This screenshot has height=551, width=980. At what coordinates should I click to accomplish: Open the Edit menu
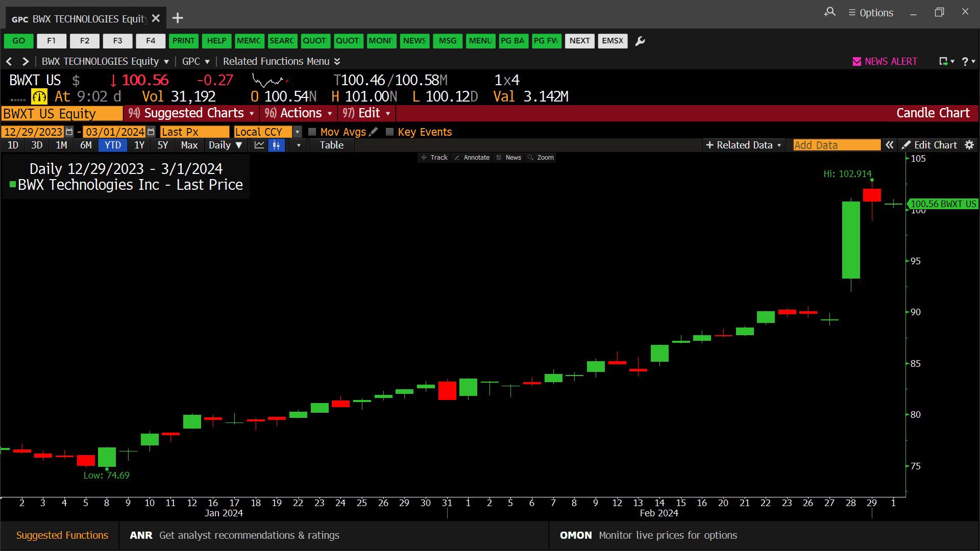tap(366, 113)
